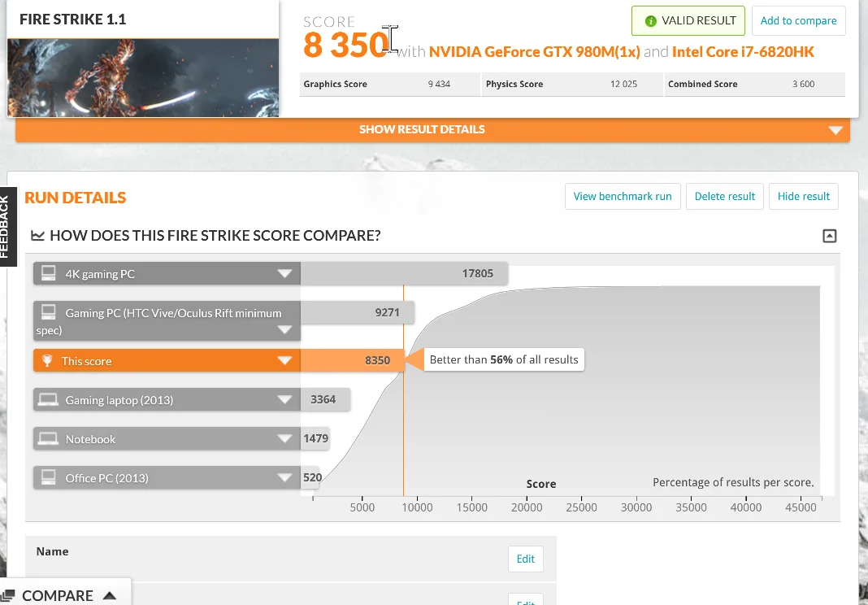Image resolution: width=868 pixels, height=605 pixels.
Task: Click the trophy icon on This score row
Action: 47,361
